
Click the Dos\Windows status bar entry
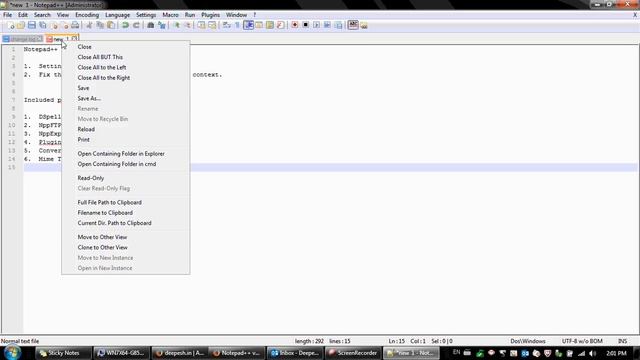coord(528,341)
